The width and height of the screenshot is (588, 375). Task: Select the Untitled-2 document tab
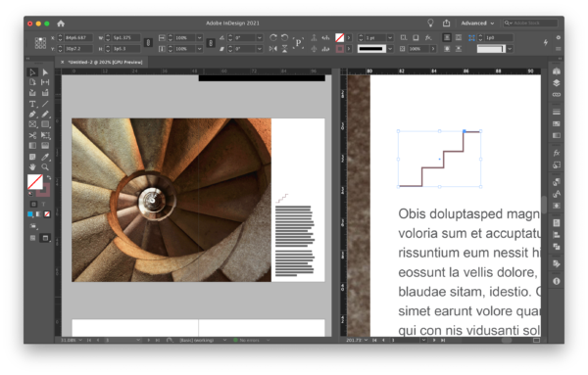tap(105, 63)
